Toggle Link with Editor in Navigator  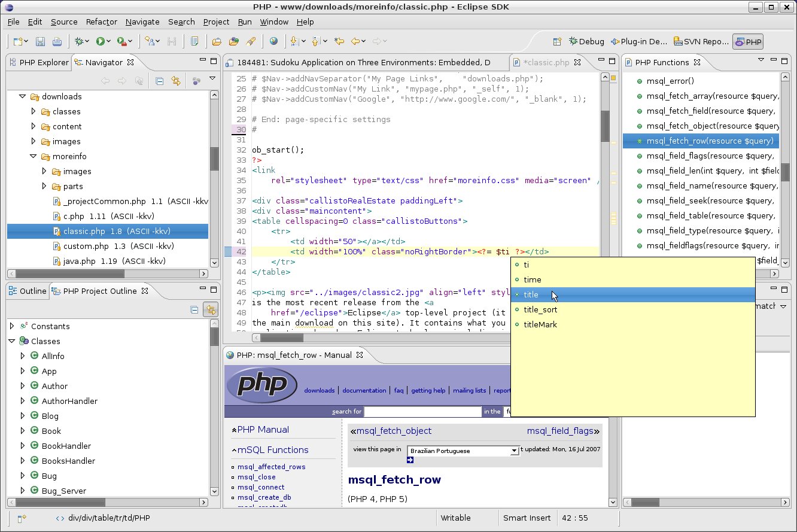coord(176,81)
